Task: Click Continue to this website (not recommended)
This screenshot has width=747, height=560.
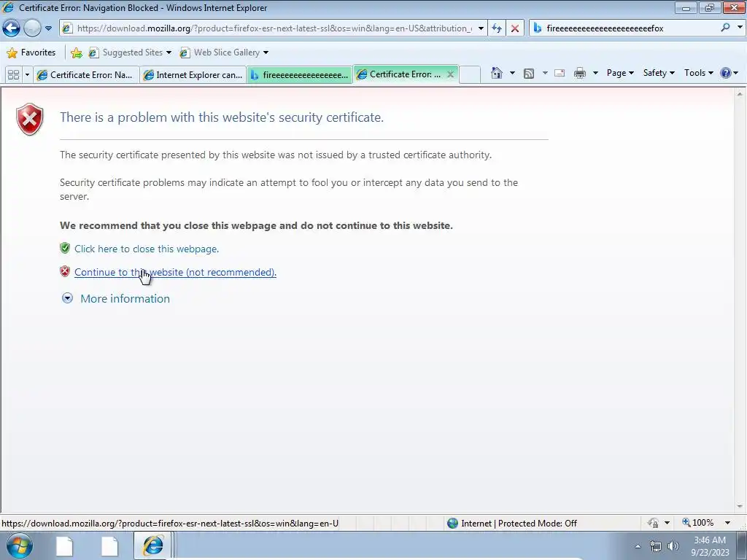Action: click(175, 272)
